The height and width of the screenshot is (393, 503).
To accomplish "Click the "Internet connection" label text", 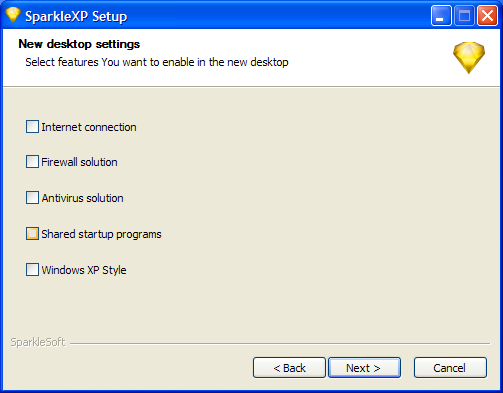I will pyautogui.click(x=89, y=127).
